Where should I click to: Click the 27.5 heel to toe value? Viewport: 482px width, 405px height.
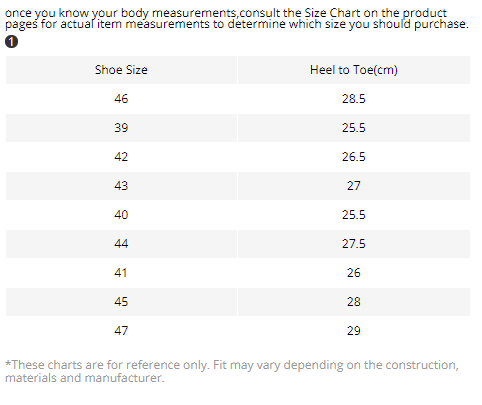(x=354, y=244)
